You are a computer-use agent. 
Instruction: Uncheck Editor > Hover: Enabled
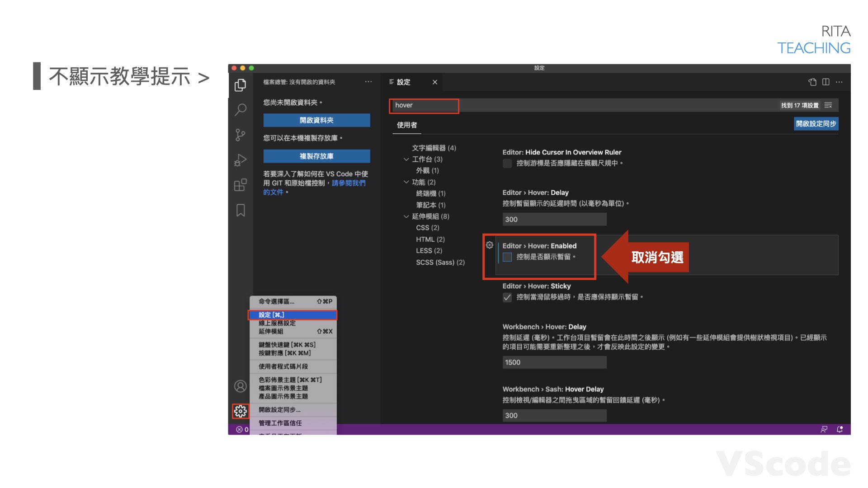click(507, 257)
